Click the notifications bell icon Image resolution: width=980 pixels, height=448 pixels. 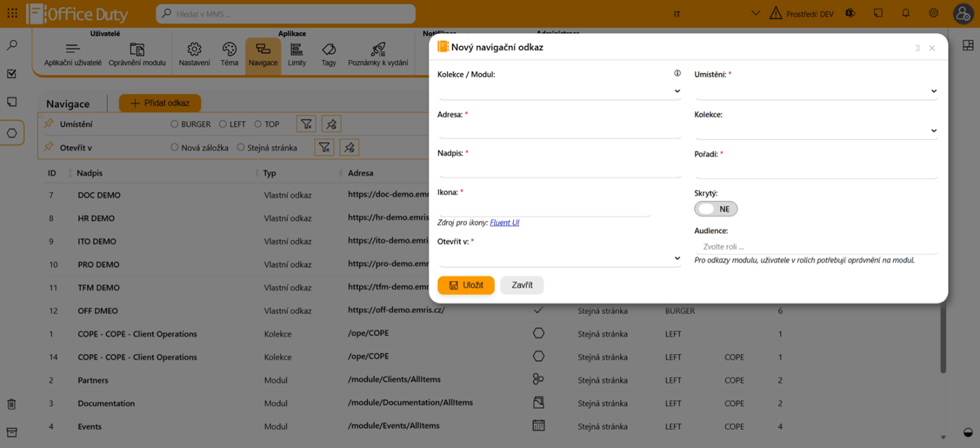(x=906, y=13)
